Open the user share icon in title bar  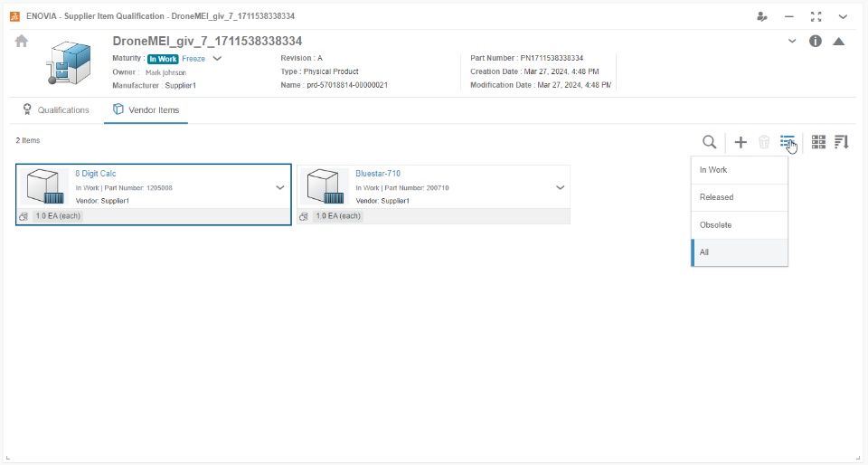762,16
